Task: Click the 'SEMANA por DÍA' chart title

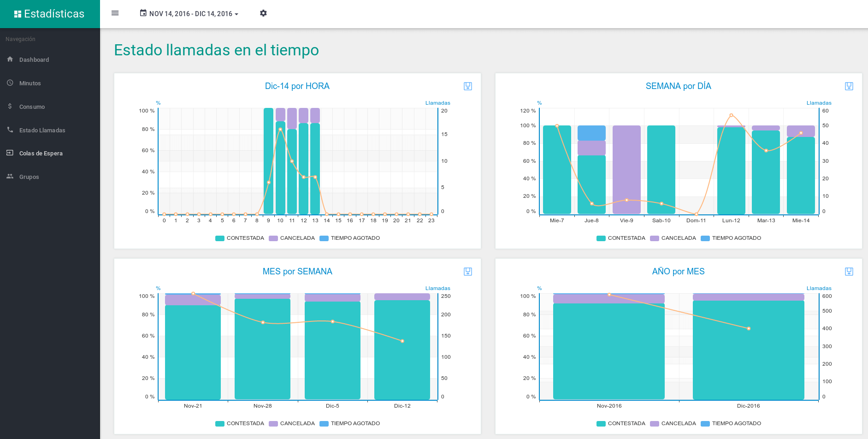Action: point(678,86)
